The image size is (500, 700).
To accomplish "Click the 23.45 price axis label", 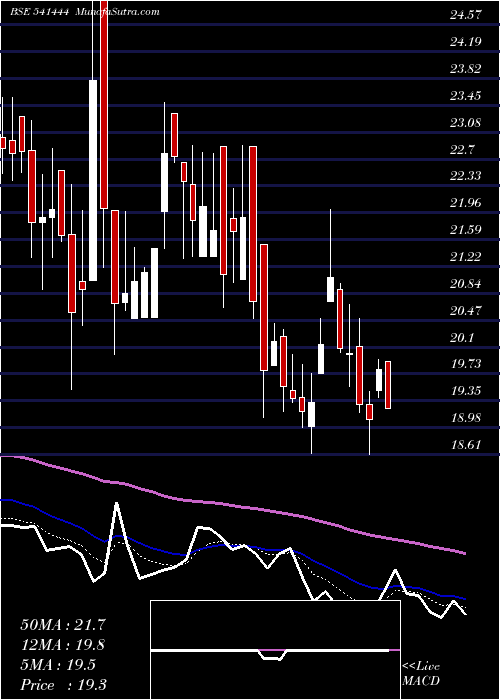I will click(x=465, y=96).
